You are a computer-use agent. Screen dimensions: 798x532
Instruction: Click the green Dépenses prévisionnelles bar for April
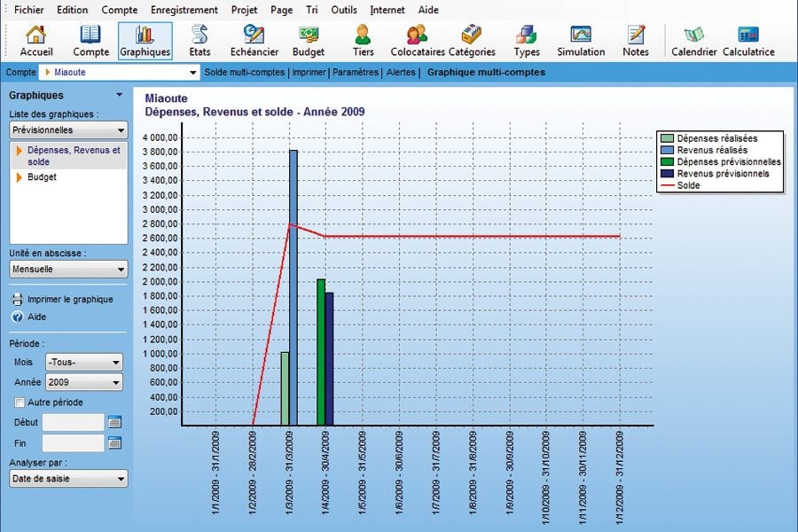(321, 352)
